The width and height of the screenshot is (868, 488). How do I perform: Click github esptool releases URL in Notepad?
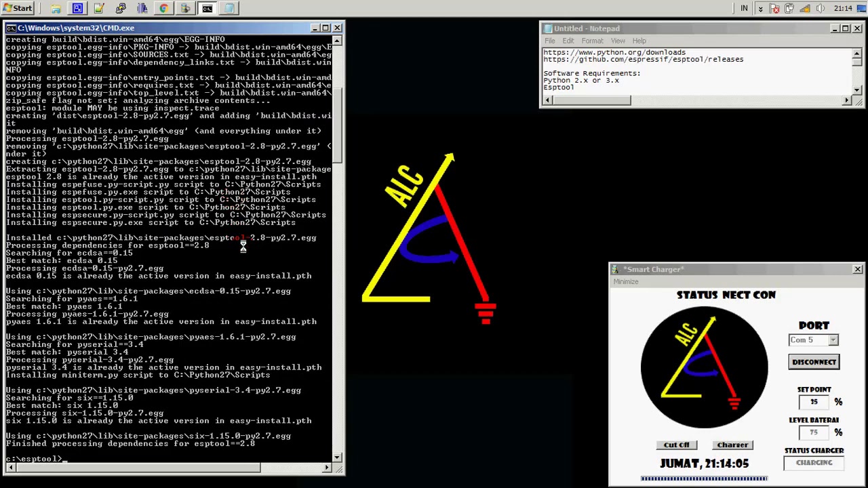point(644,60)
